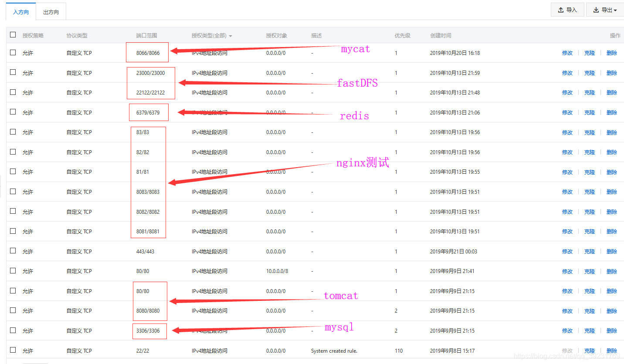
Task: Click 删除 for the 10.0.0.0/8 rule
Action: pyautogui.click(x=612, y=271)
